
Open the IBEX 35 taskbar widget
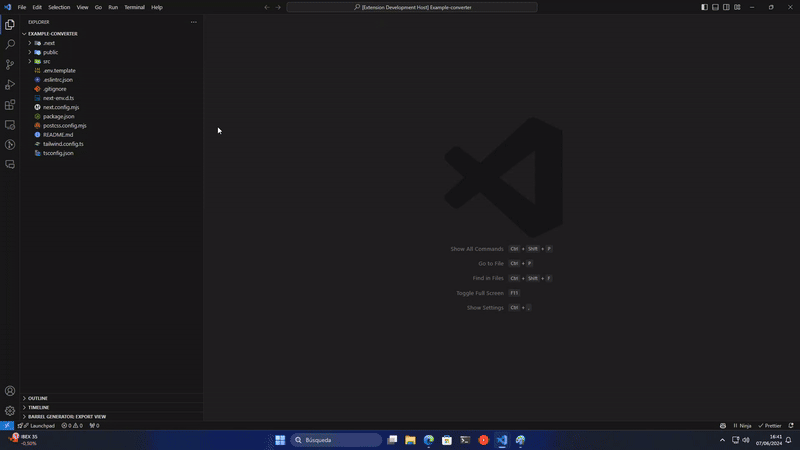point(23,440)
